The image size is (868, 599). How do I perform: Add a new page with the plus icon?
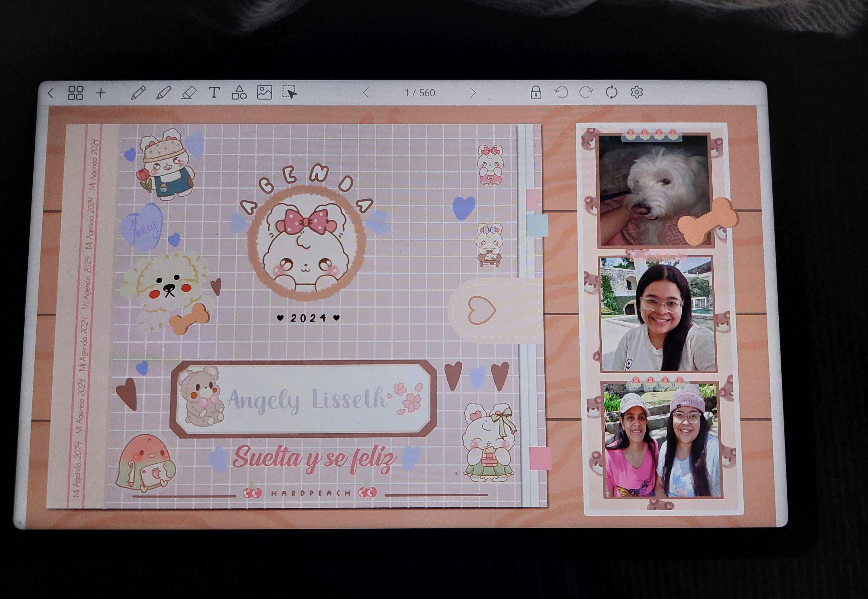(x=101, y=93)
